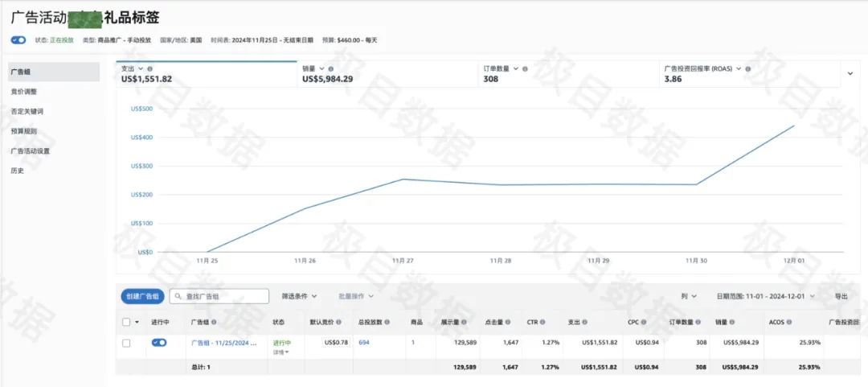868x387 pixels.
Task: Open the 订单数量 metric selector dropdown
Action: (516, 68)
